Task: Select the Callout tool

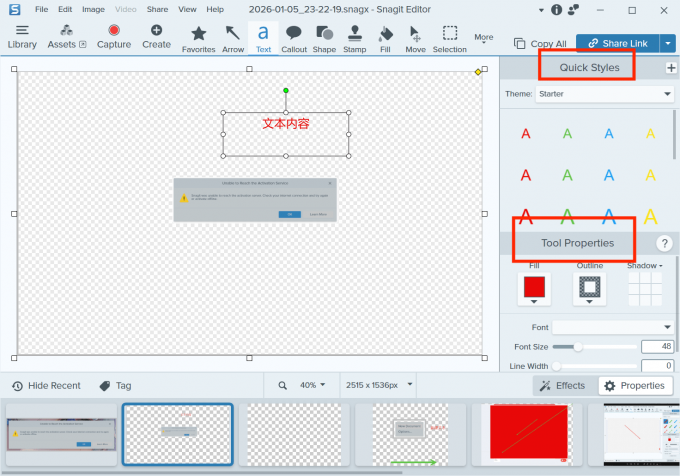Action: (294, 37)
